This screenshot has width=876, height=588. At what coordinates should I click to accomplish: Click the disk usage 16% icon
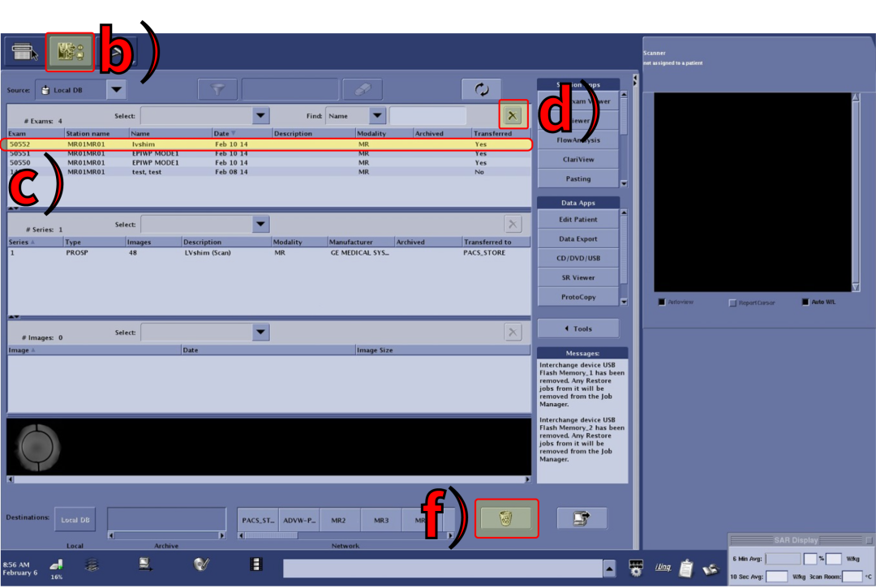[57, 568]
